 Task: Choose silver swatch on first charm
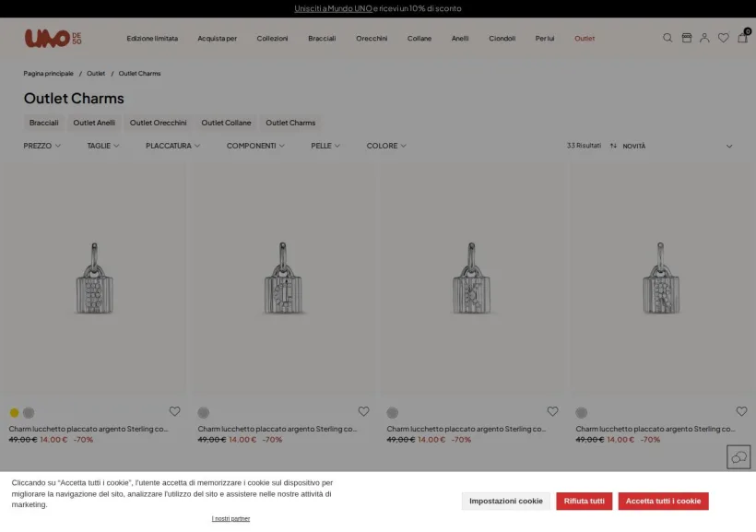coord(29,412)
